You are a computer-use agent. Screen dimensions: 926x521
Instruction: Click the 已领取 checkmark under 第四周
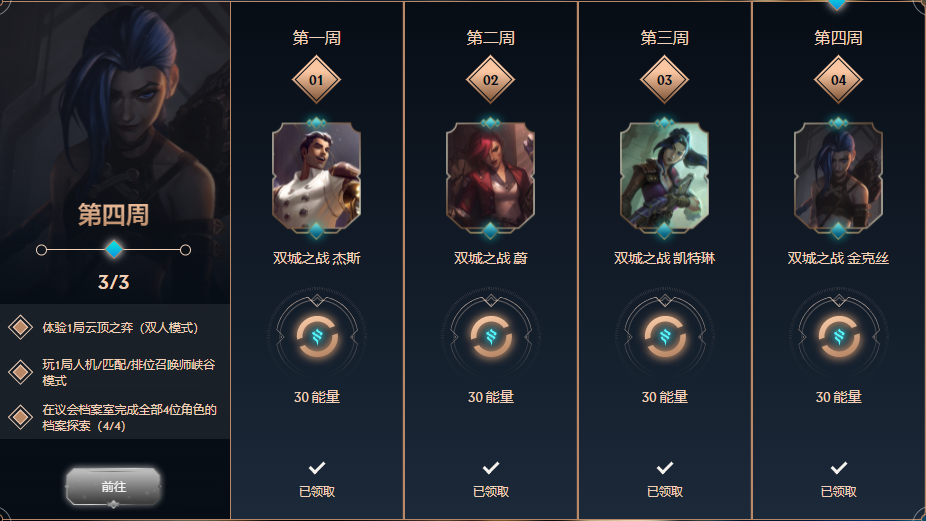coord(839,468)
